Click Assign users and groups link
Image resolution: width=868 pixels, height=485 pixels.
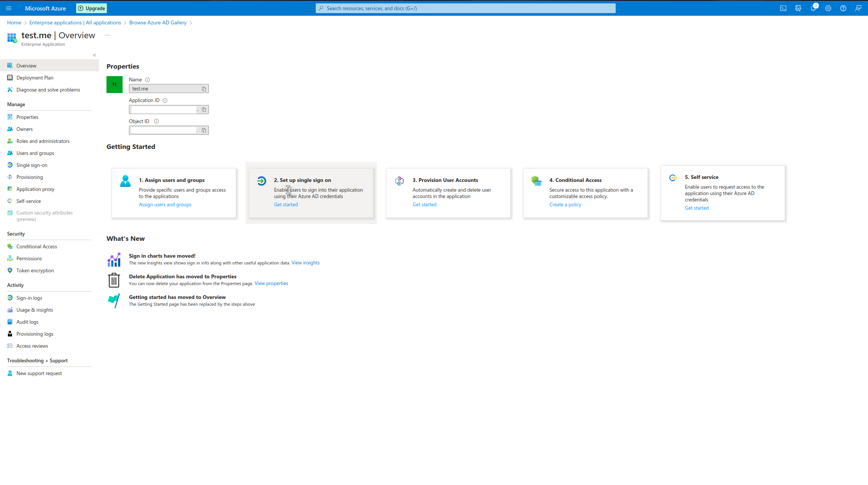coord(165,204)
